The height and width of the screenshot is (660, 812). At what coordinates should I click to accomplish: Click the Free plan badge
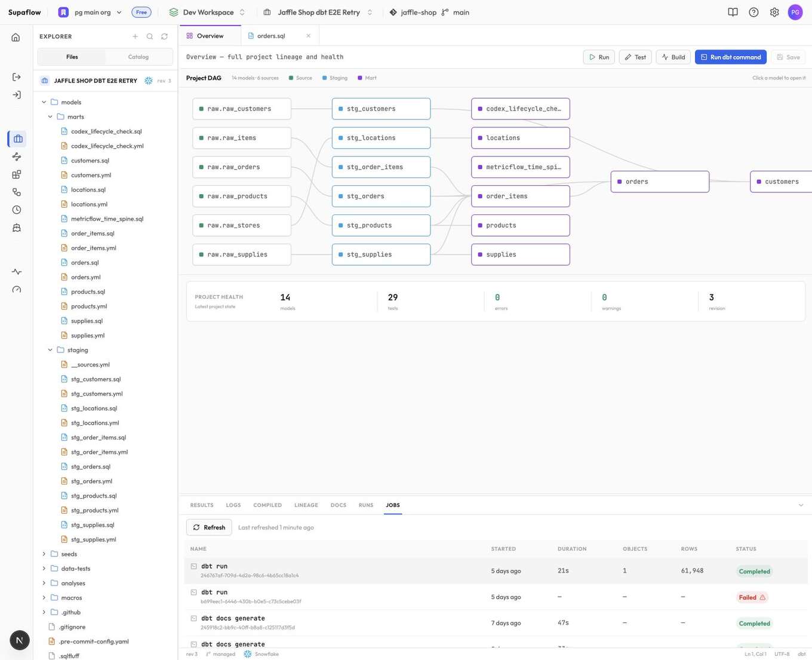(x=142, y=12)
